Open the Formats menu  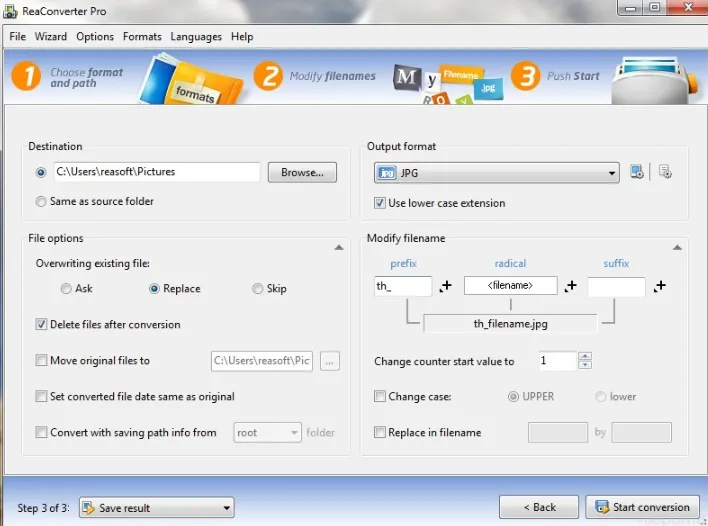[x=142, y=37]
